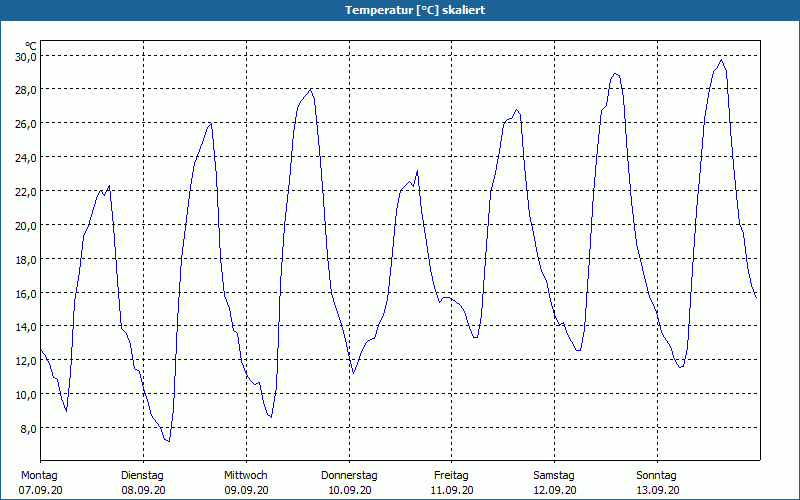
Task: Click the 18,0 axis value
Action: (x=26, y=260)
